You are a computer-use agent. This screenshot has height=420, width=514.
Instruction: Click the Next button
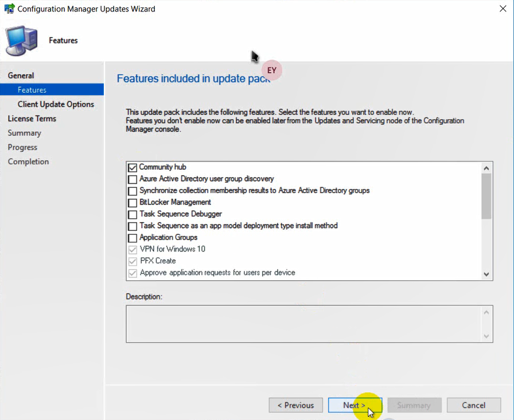coord(355,405)
